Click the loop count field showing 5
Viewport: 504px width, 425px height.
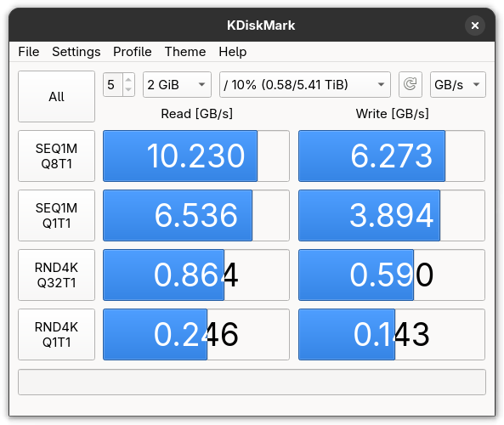click(113, 84)
